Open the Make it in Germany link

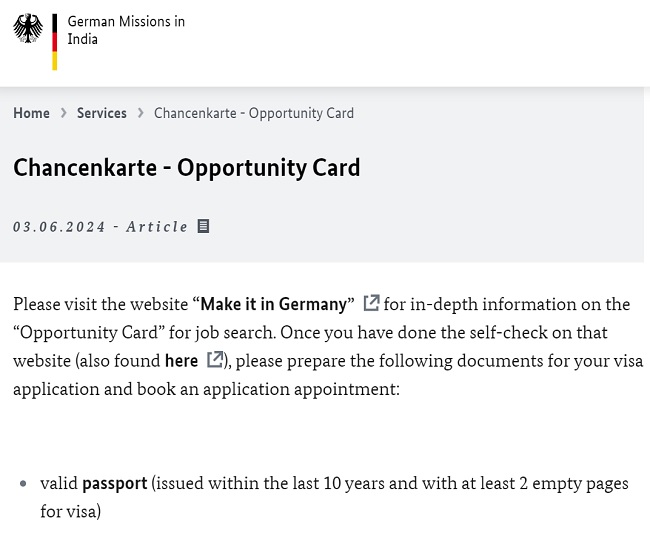[274, 304]
